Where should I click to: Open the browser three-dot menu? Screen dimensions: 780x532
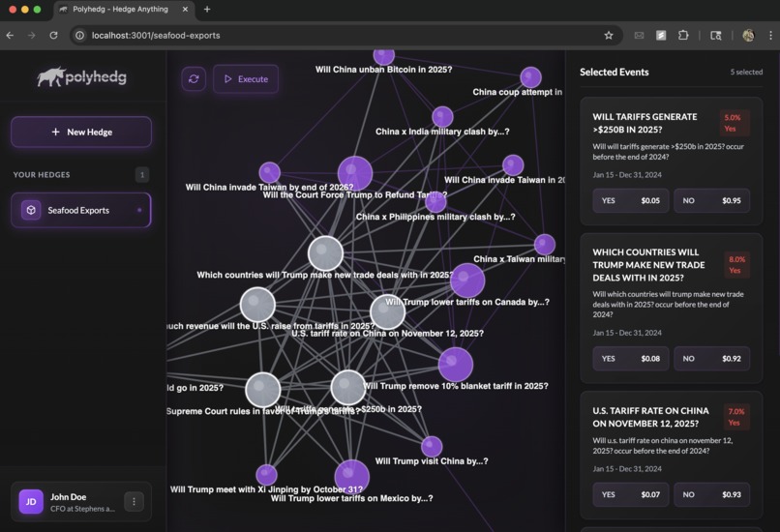[770, 35]
